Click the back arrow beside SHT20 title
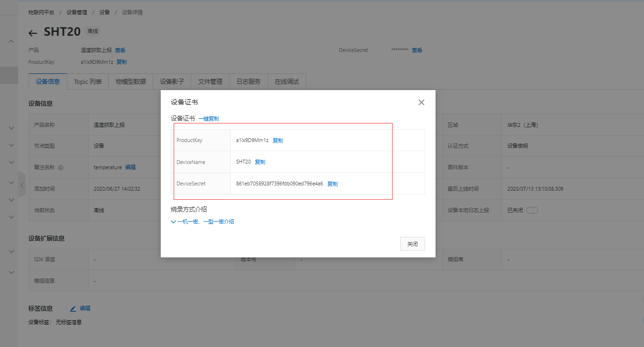Image resolution: width=644 pixels, height=347 pixels. point(32,32)
